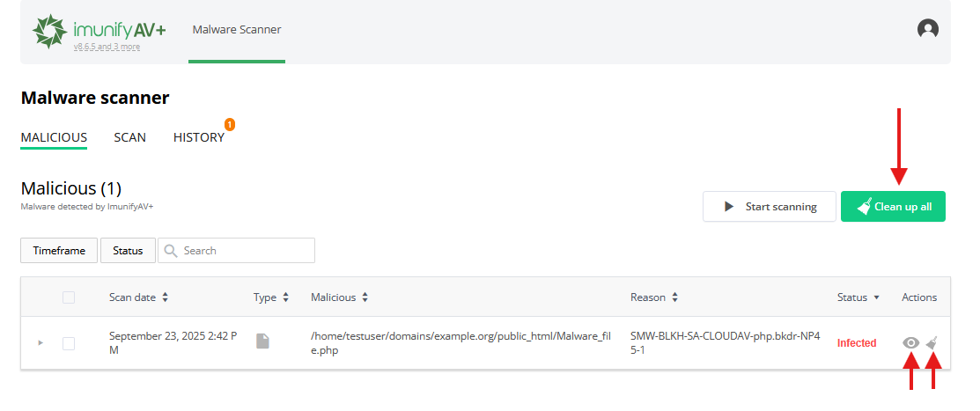
Task: Toggle the select-all checkbox in table header
Action: pyautogui.click(x=69, y=297)
